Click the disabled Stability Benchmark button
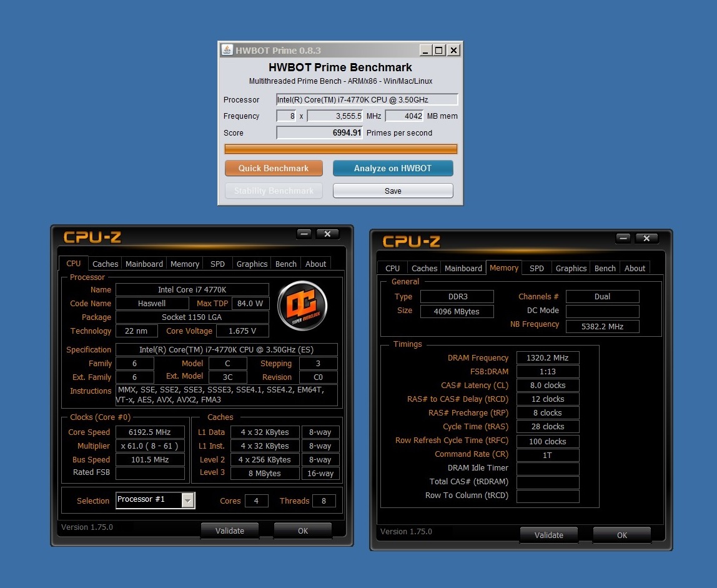This screenshot has width=717, height=588. (274, 191)
